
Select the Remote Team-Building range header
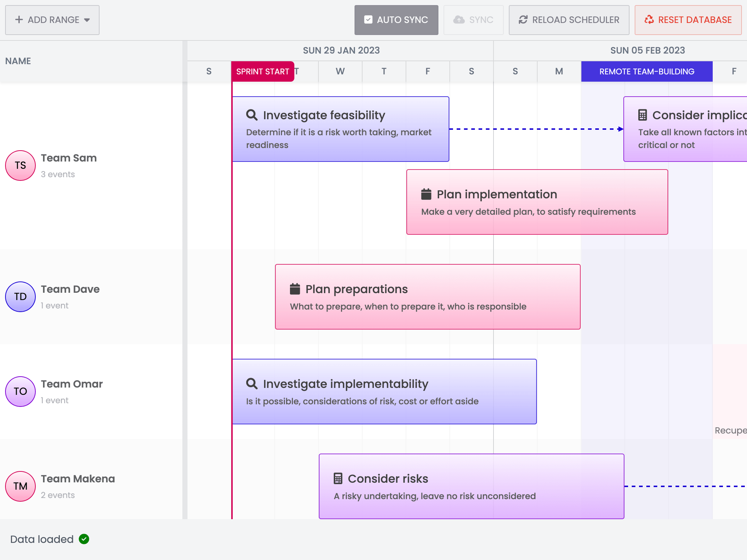click(647, 71)
